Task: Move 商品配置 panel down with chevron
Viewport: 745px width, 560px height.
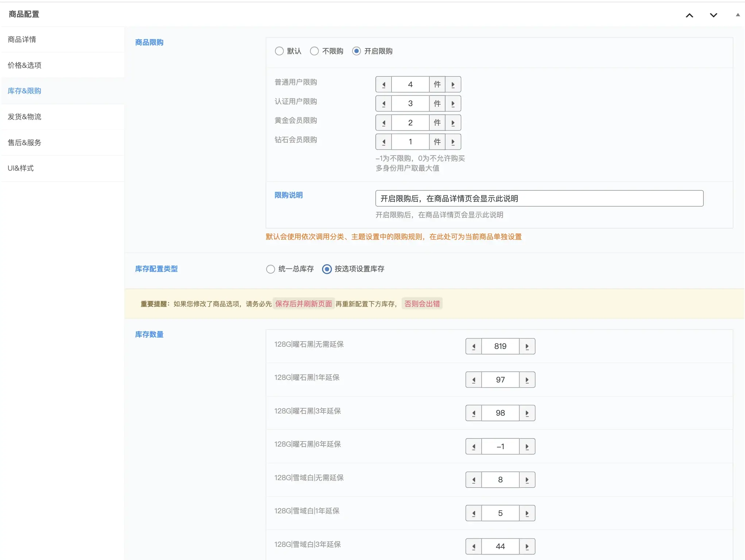Action: tap(713, 15)
